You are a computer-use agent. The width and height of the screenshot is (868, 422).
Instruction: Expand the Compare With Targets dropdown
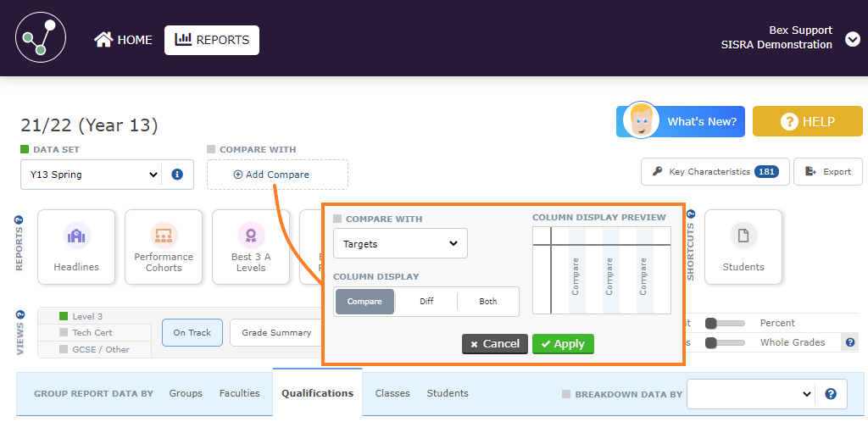[x=400, y=244]
